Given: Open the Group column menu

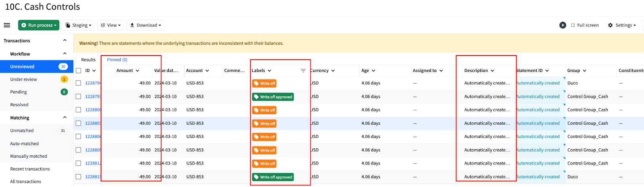Looking at the screenshot, I should (x=584, y=71).
